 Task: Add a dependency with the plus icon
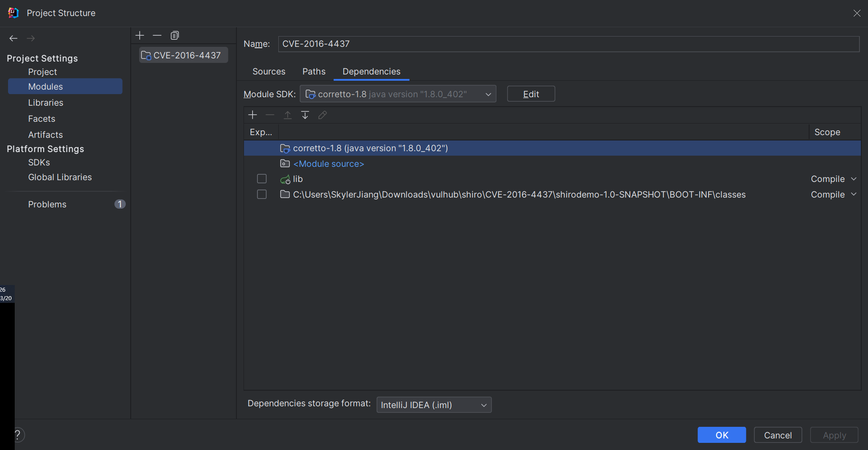[x=252, y=115]
